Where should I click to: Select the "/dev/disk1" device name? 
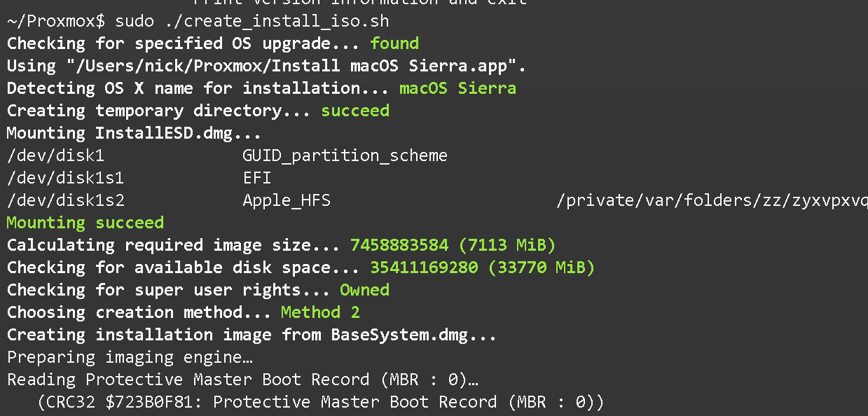56,155
